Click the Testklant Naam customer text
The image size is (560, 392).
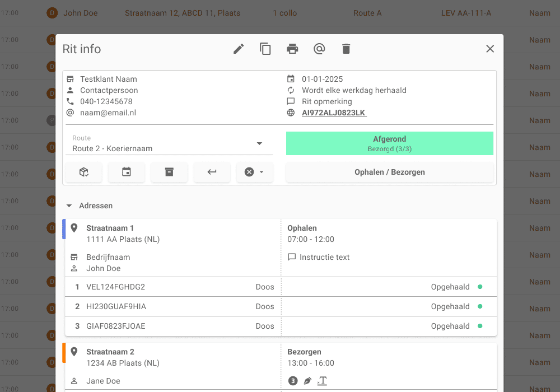coord(109,79)
